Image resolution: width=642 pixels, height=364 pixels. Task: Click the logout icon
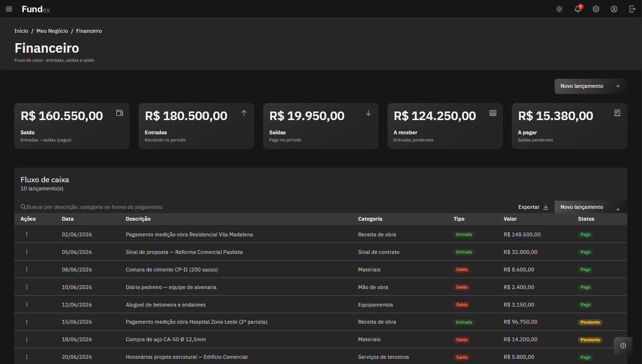(x=632, y=9)
